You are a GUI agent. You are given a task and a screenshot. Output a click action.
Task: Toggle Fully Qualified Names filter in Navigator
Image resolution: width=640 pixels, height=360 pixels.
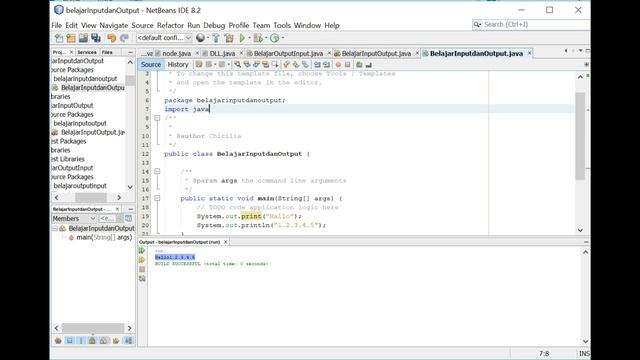(x=116, y=340)
